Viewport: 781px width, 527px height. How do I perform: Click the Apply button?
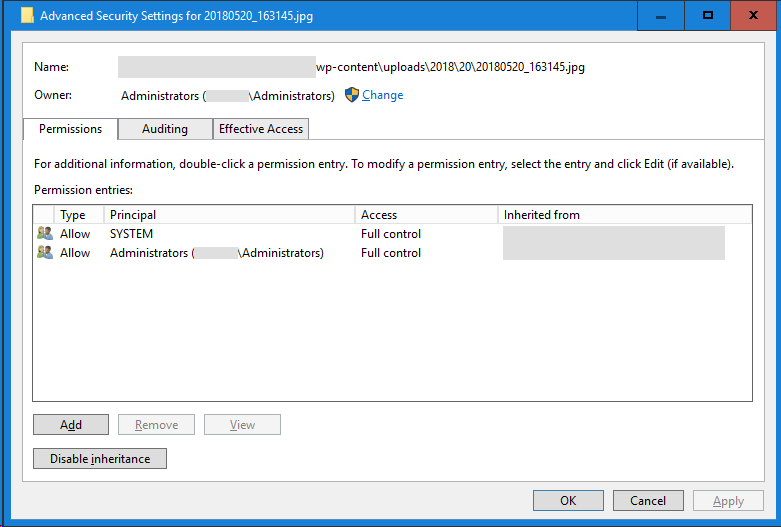tap(728, 501)
